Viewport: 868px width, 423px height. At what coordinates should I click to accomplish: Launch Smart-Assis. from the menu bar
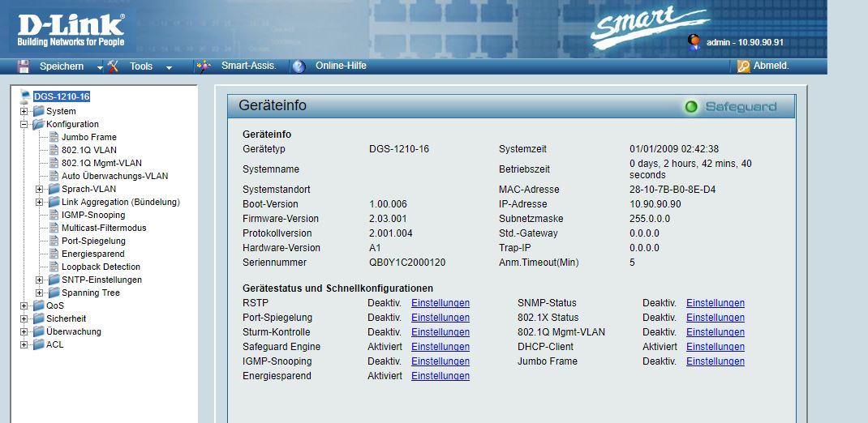tap(248, 66)
